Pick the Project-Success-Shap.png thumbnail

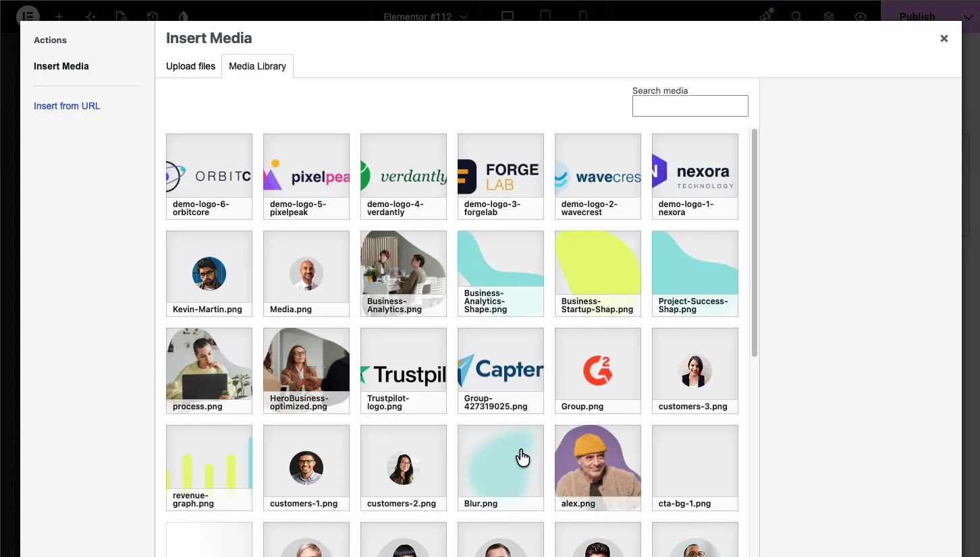(695, 274)
